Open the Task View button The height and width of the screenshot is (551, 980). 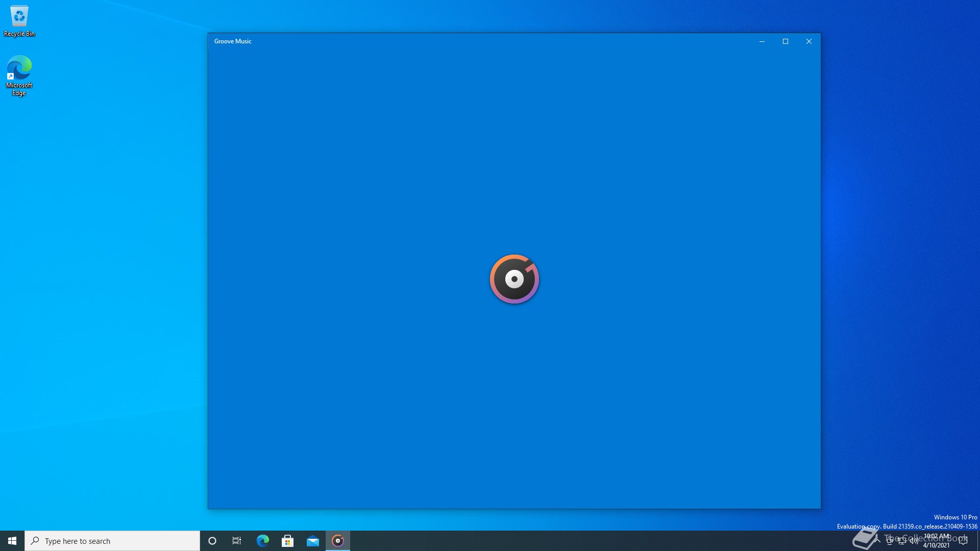click(237, 541)
